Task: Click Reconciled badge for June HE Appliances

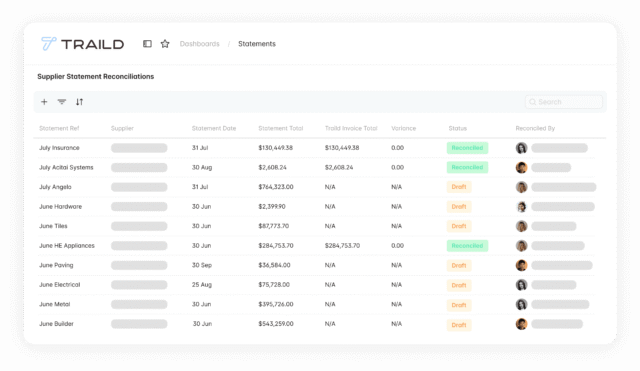Action: (467, 246)
